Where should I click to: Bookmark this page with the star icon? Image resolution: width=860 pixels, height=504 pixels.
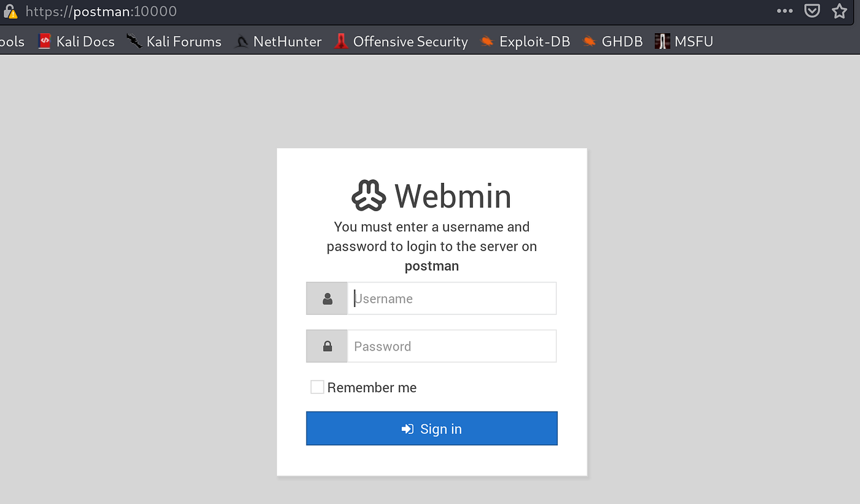839,11
